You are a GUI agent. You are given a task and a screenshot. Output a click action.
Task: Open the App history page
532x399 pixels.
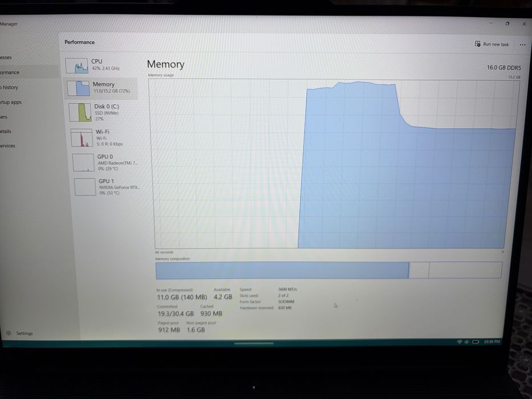[x=9, y=87]
